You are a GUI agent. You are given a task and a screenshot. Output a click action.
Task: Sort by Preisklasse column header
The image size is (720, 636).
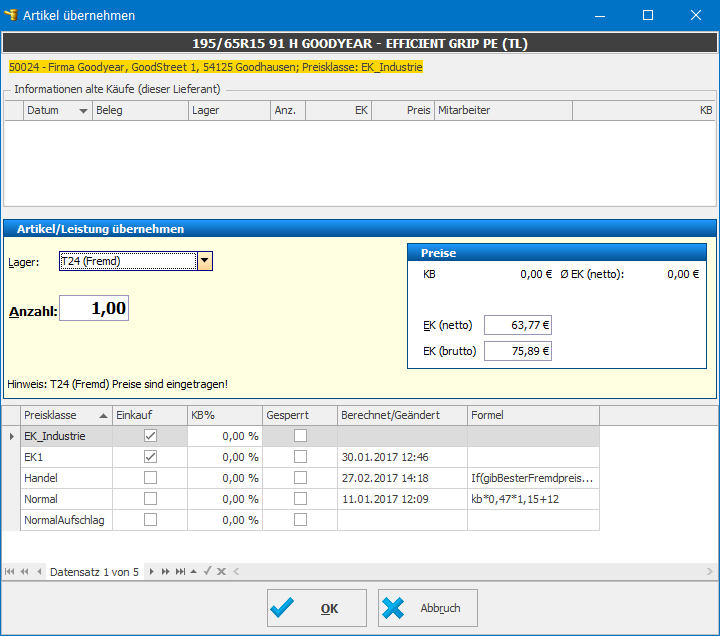tap(66, 415)
